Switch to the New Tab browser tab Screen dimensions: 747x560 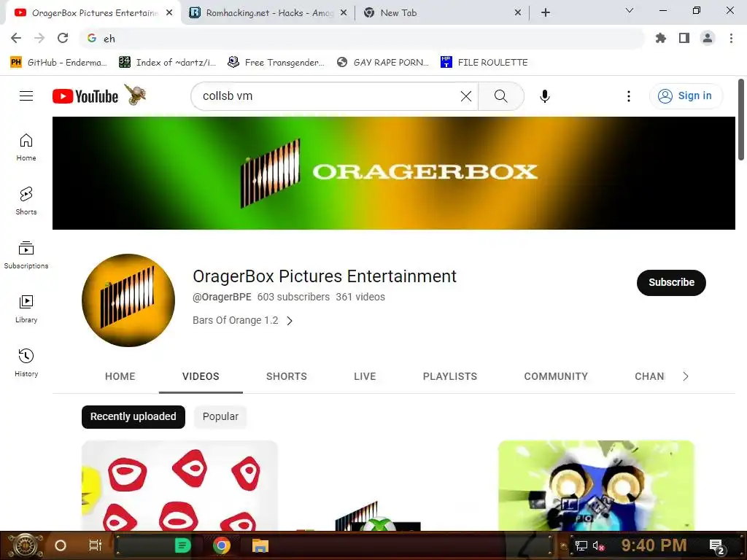click(x=441, y=13)
